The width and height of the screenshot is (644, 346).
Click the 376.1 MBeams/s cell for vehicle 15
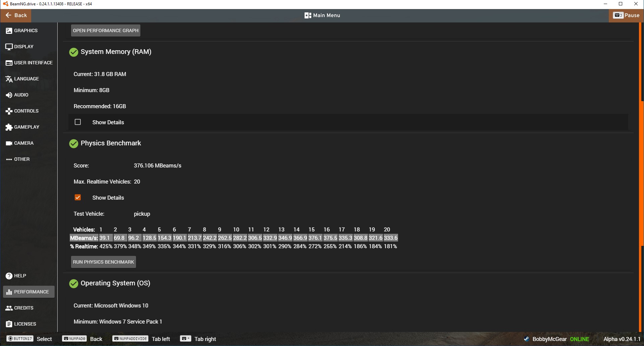tap(315, 238)
